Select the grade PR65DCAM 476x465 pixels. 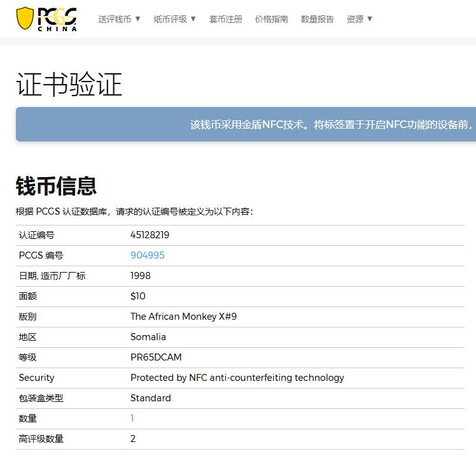(156, 357)
